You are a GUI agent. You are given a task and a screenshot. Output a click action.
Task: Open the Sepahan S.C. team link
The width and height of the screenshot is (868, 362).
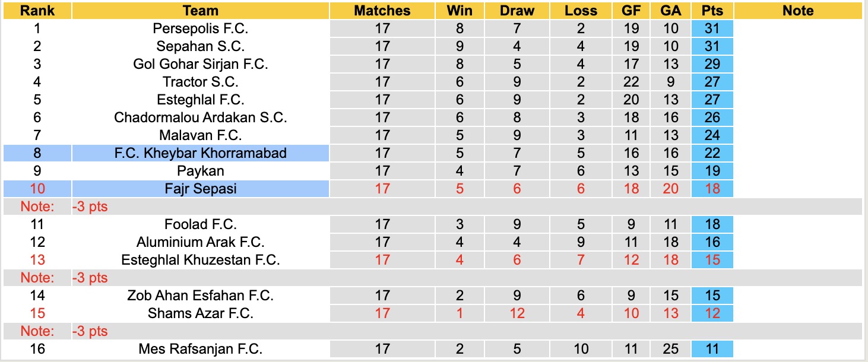tap(201, 46)
